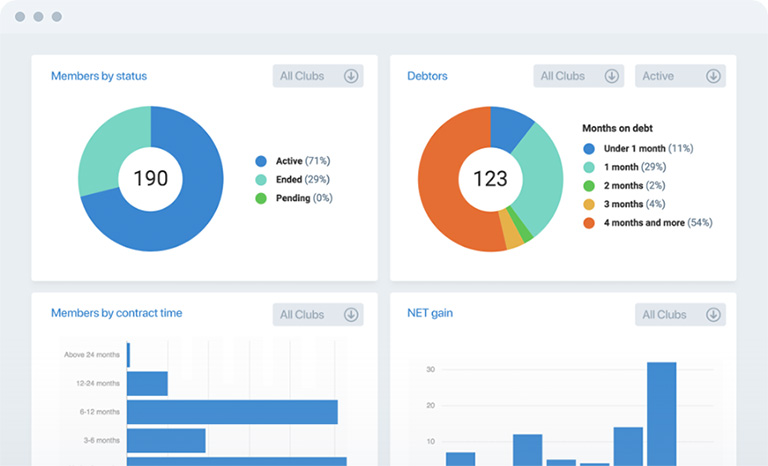Select the Active (71%) legend label
768x466 pixels.
tap(303, 161)
